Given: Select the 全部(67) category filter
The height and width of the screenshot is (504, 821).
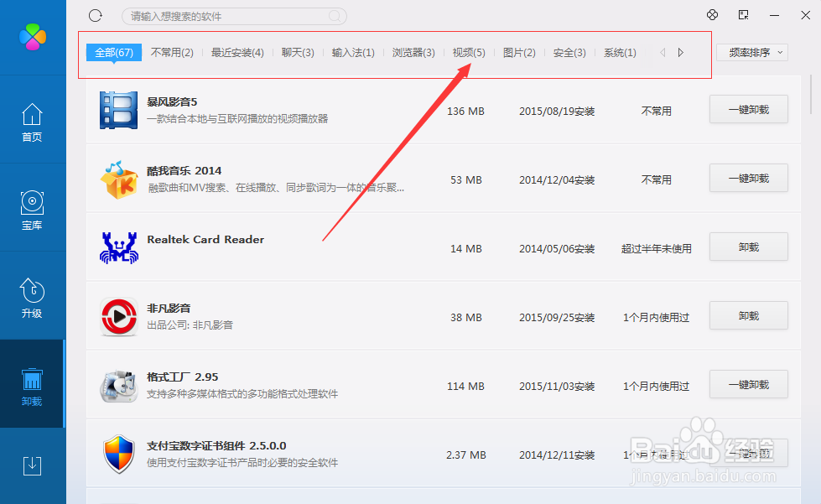Looking at the screenshot, I should pos(113,51).
